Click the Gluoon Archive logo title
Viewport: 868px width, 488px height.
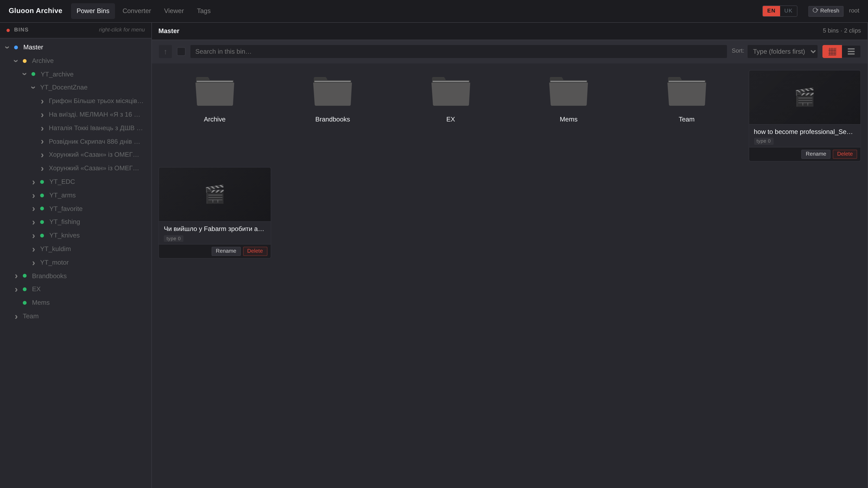[x=35, y=11]
